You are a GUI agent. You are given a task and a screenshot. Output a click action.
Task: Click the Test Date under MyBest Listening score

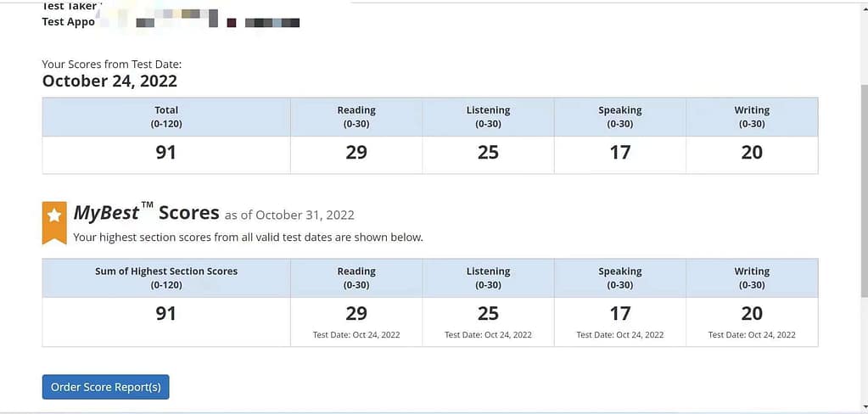pos(488,335)
